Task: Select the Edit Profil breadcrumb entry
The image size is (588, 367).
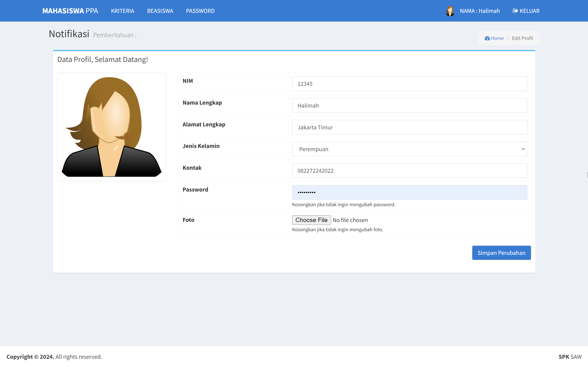Action: pyautogui.click(x=522, y=38)
